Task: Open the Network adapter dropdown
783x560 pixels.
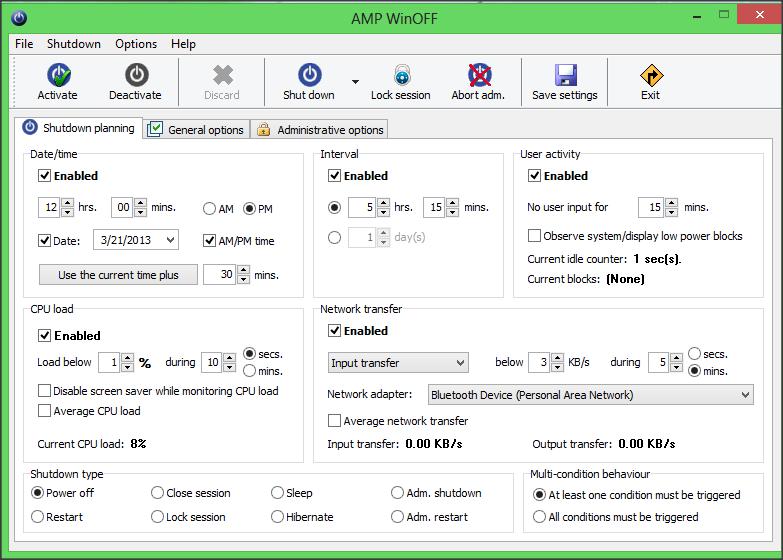Action: click(591, 395)
